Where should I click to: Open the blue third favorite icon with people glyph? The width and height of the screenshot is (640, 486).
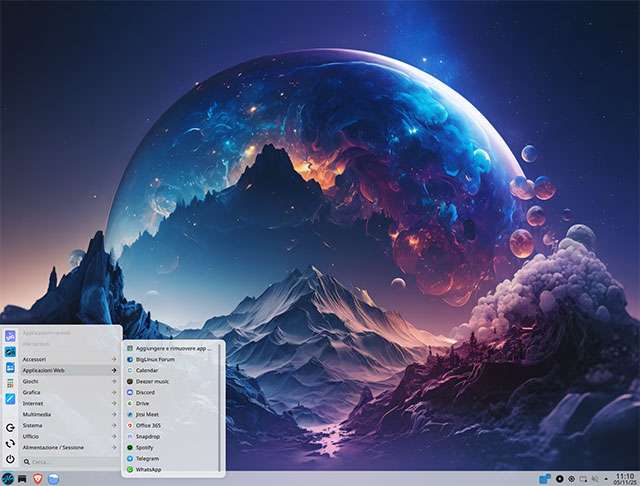[10, 367]
